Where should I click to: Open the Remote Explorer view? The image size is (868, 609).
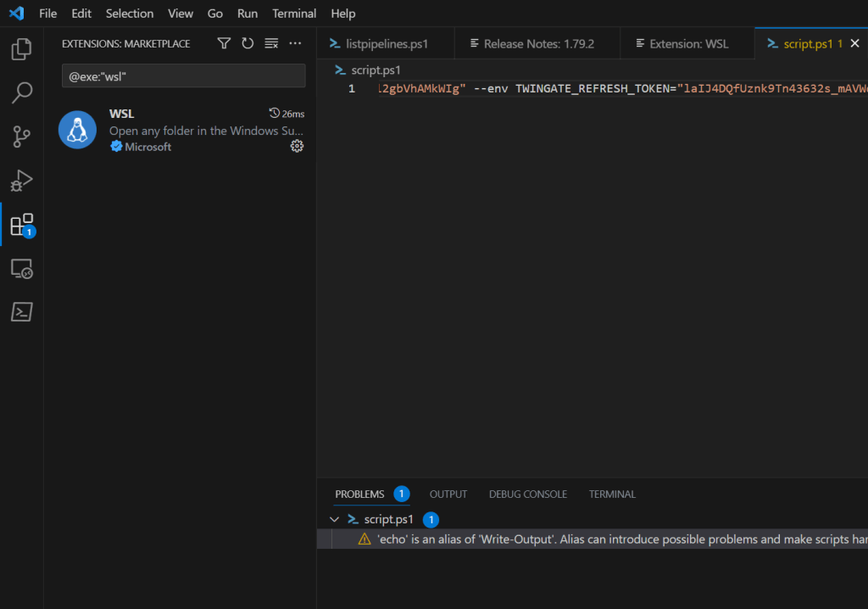pos(21,269)
